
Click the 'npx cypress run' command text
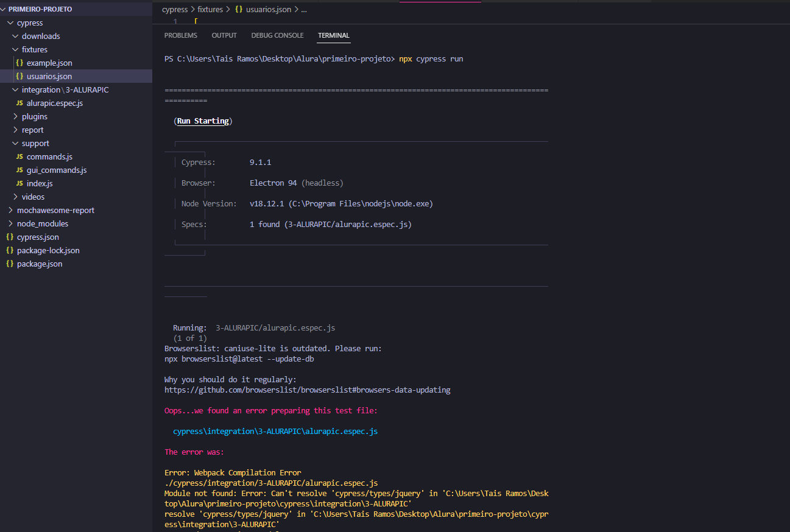coord(431,59)
